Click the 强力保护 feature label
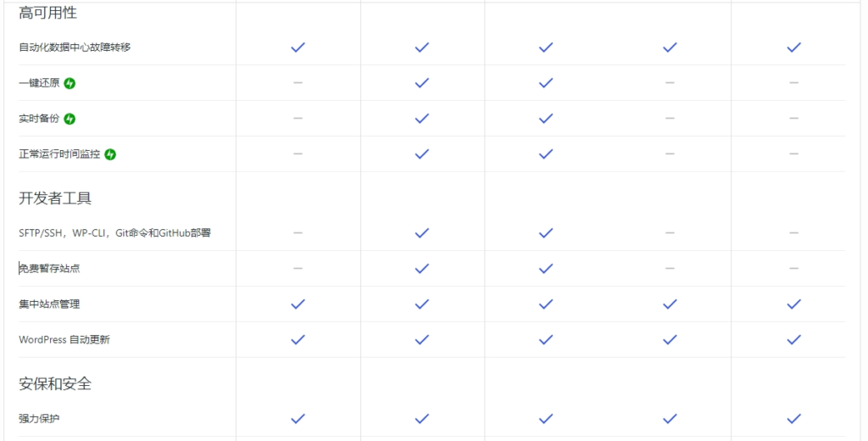 pos(39,418)
